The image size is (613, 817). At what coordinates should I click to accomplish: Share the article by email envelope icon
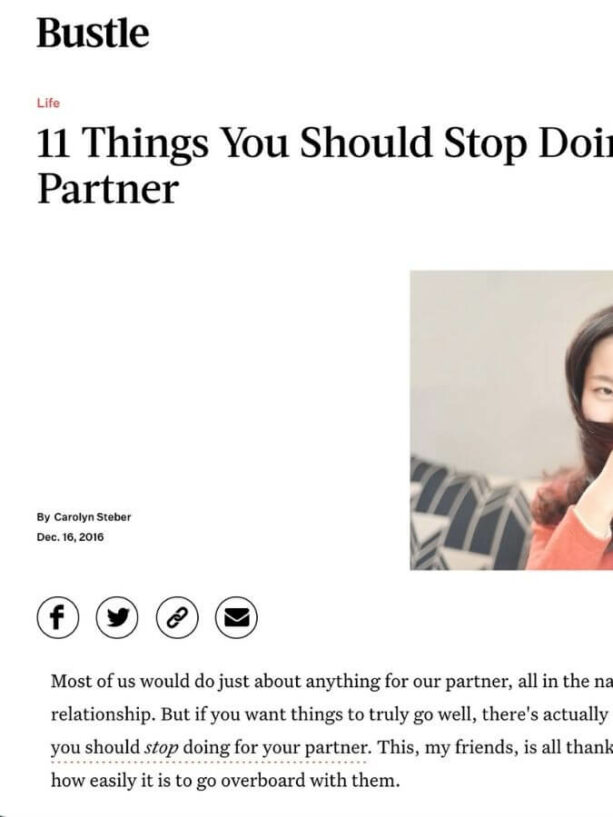tap(237, 617)
